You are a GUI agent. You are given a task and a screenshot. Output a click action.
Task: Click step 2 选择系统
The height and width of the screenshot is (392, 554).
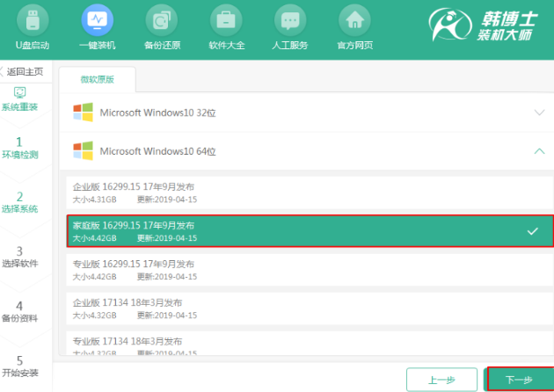(x=19, y=202)
